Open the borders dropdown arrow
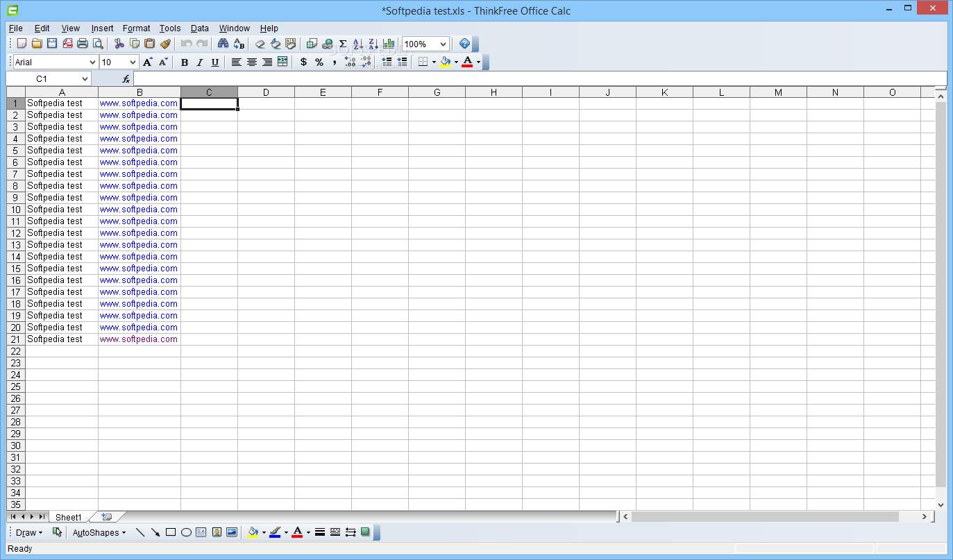Viewport: 953px width, 560px height. click(x=434, y=62)
